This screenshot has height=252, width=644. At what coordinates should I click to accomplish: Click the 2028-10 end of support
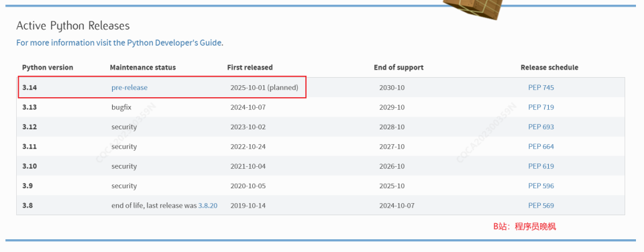(392, 127)
